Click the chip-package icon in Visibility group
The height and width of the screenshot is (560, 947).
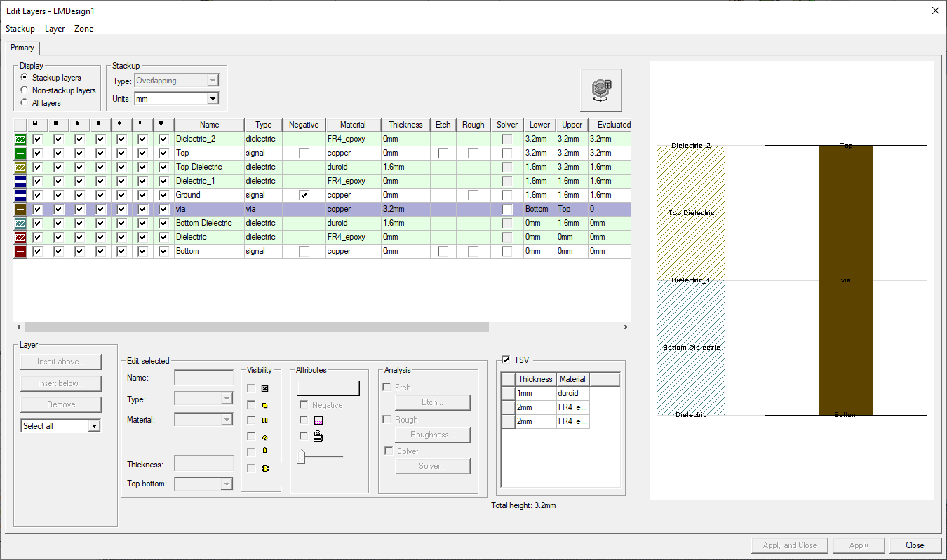point(265,468)
